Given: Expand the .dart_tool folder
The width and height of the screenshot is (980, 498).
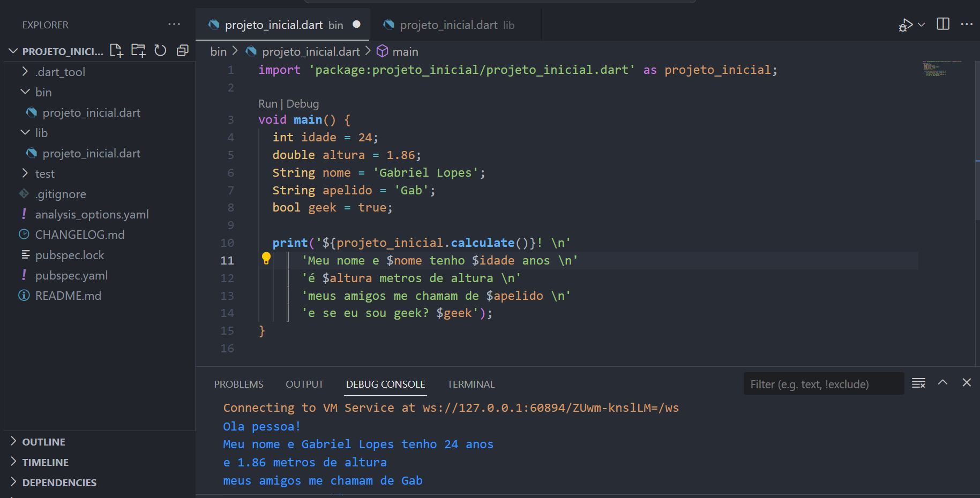Looking at the screenshot, I should click(x=25, y=71).
